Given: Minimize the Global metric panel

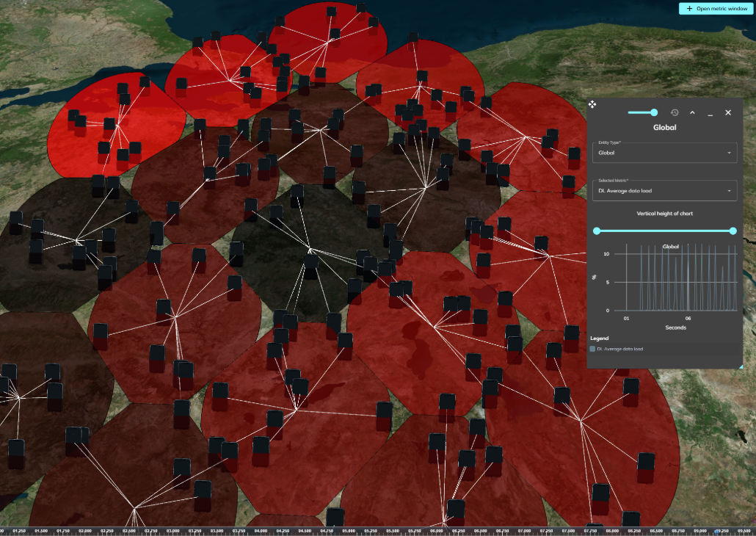Looking at the screenshot, I should 710,112.
